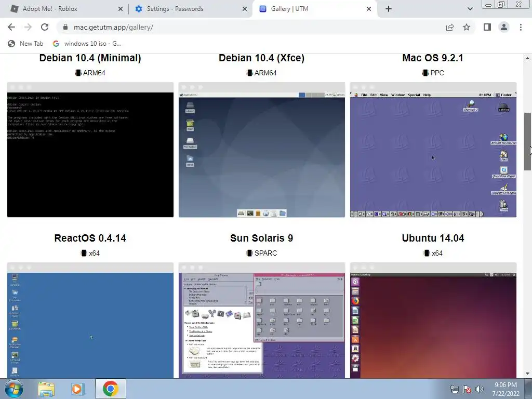Open Sun Solaris 9 heading
Screen dimensions: 532x399
pos(262,238)
